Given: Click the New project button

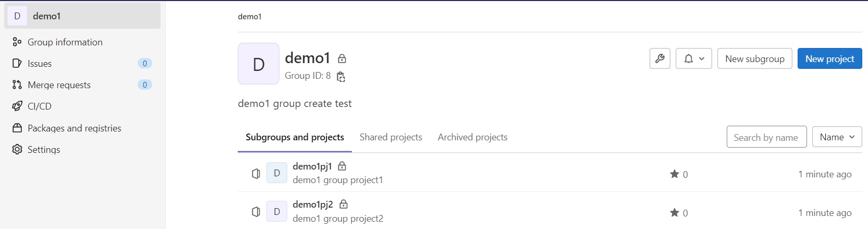Looking at the screenshot, I should (829, 58).
